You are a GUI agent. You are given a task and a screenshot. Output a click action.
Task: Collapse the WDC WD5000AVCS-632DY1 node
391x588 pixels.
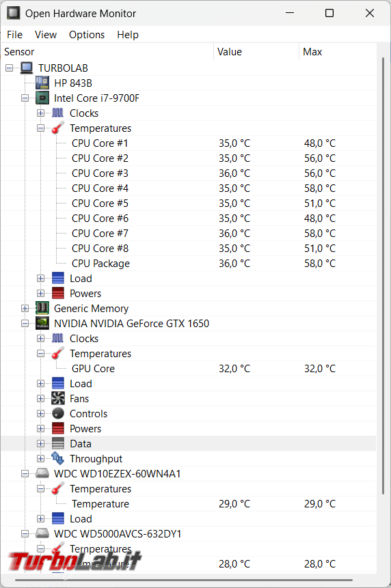25,533
